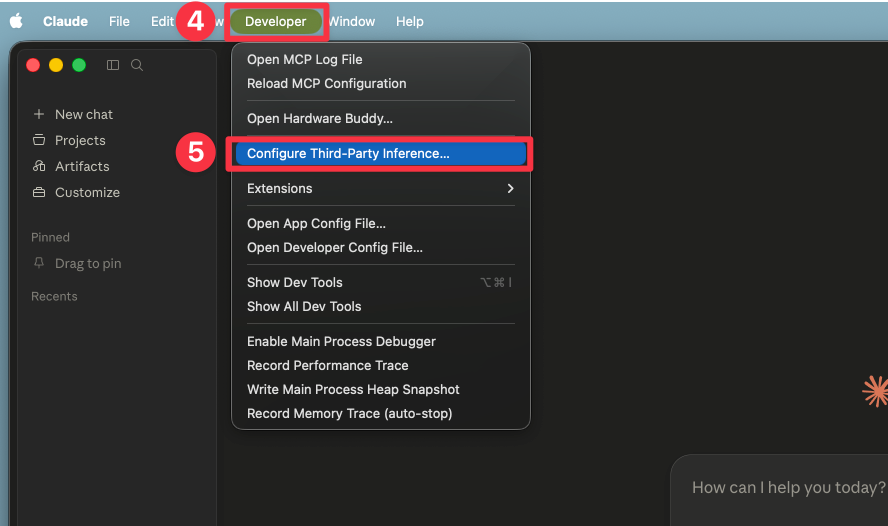Close the Claude window with red button

[33, 65]
